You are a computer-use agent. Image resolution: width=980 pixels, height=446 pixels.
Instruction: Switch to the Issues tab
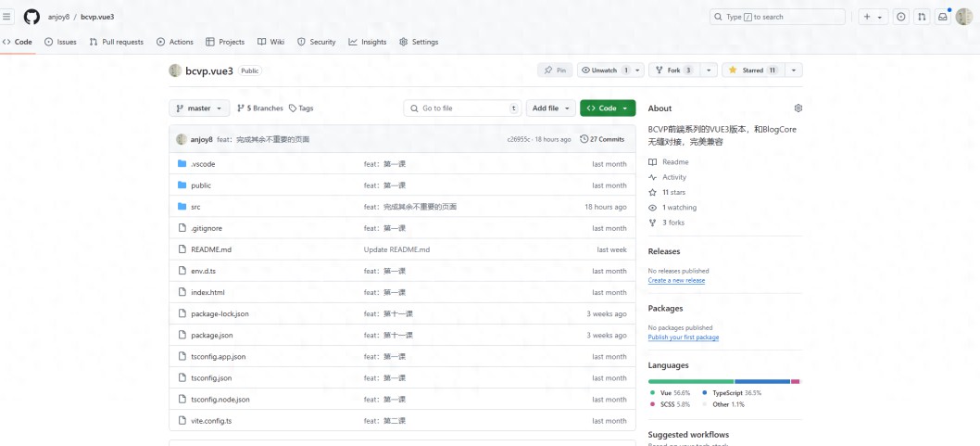point(60,42)
